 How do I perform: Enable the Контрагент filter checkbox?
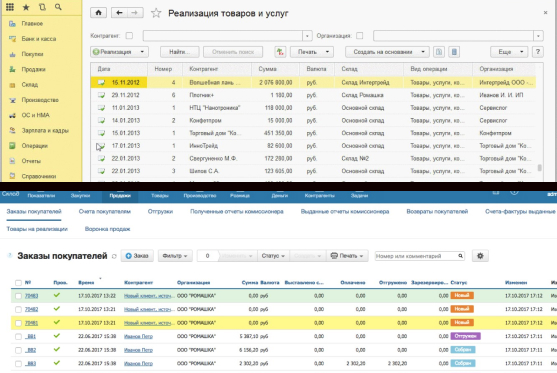130,36
